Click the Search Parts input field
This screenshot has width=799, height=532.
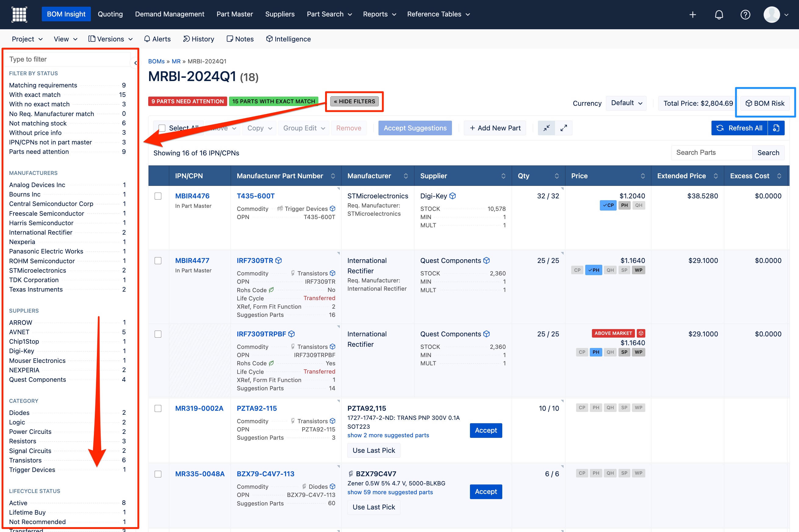coord(711,153)
